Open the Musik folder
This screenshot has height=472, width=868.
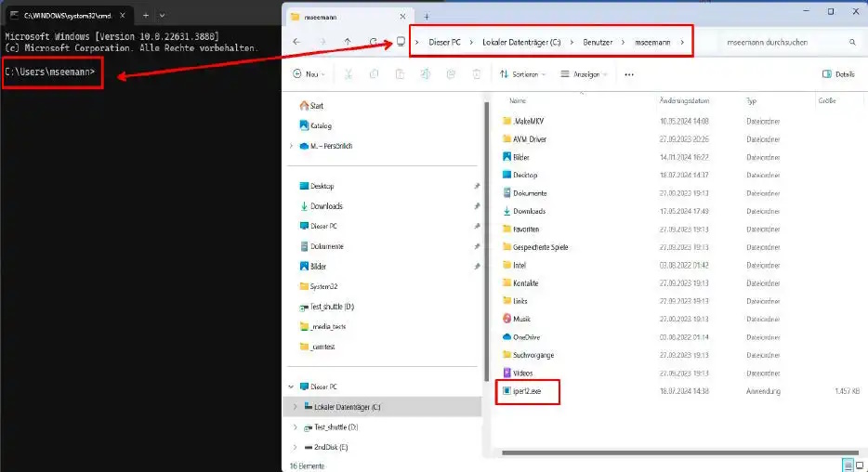(522, 319)
